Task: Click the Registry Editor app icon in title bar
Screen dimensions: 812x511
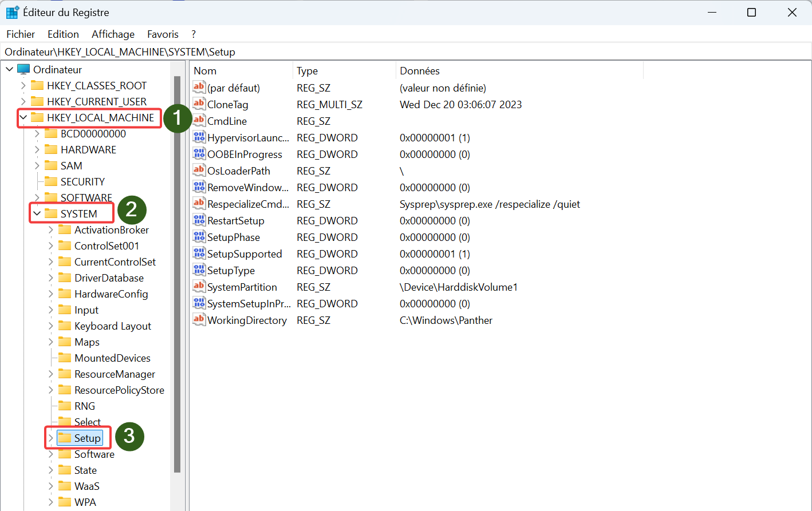Action: coord(12,12)
